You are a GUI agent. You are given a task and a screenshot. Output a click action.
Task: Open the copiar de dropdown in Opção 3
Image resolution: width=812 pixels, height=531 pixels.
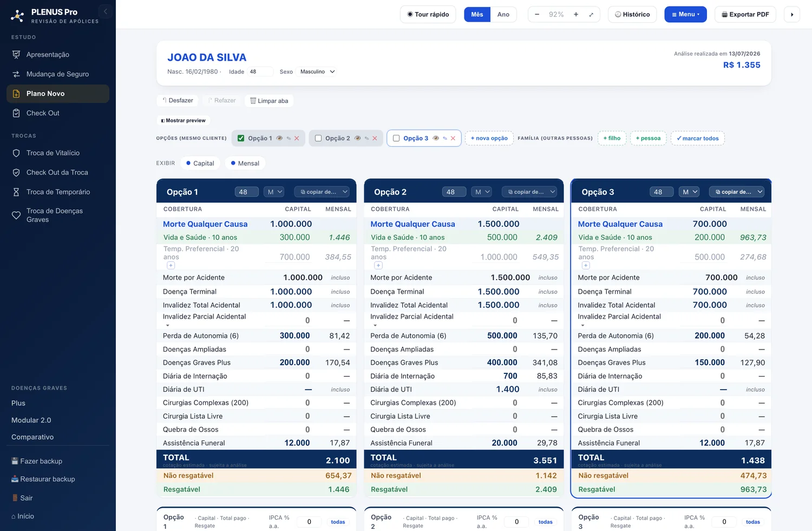coord(737,192)
